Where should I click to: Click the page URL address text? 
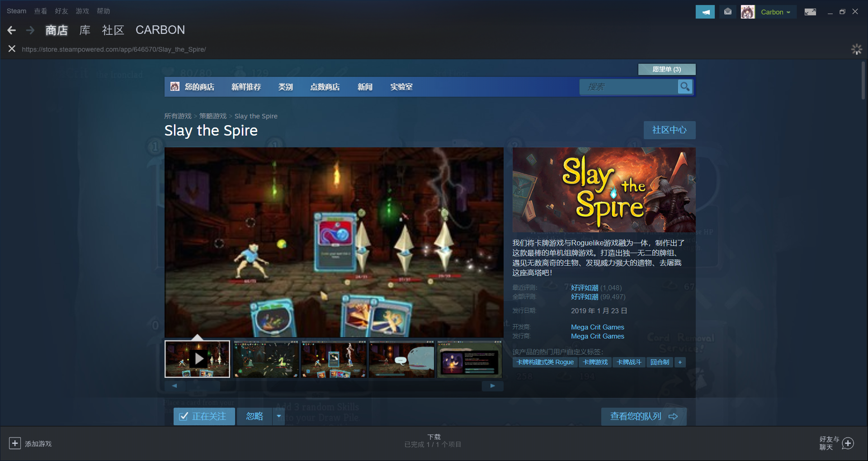pos(114,49)
